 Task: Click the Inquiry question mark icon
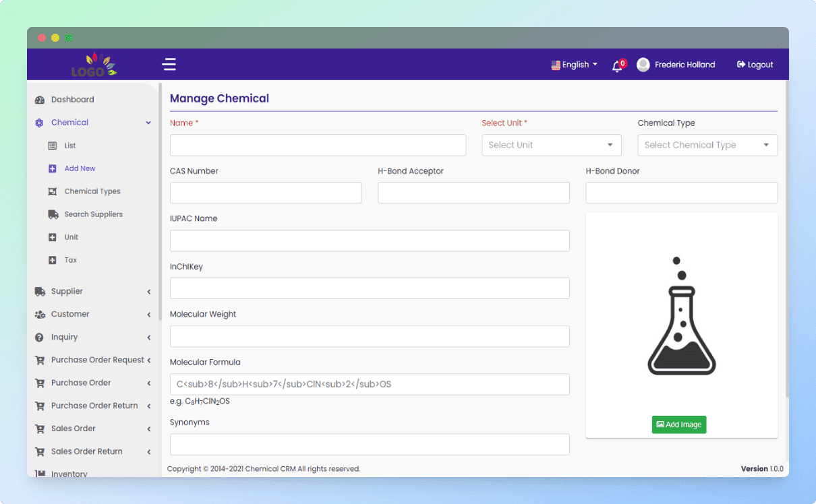coord(39,338)
